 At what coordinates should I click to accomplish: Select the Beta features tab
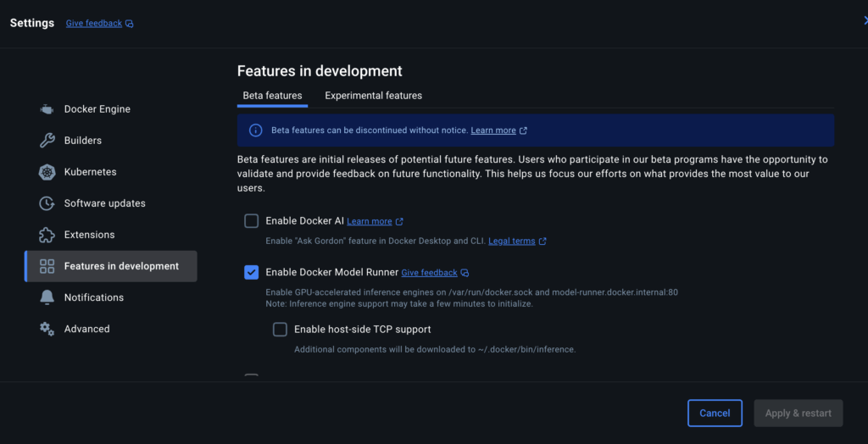pos(272,96)
